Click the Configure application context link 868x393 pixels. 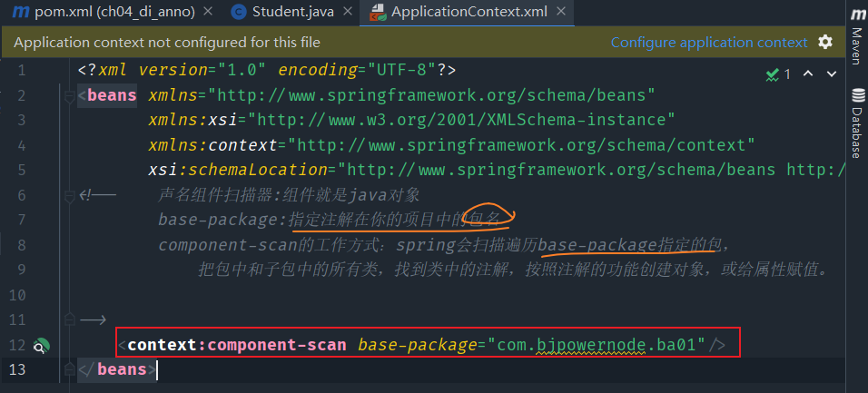[x=708, y=43]
